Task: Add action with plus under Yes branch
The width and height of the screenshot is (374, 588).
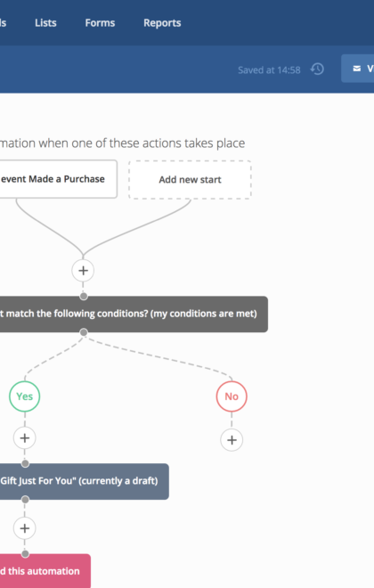Action: coord(25,437)
